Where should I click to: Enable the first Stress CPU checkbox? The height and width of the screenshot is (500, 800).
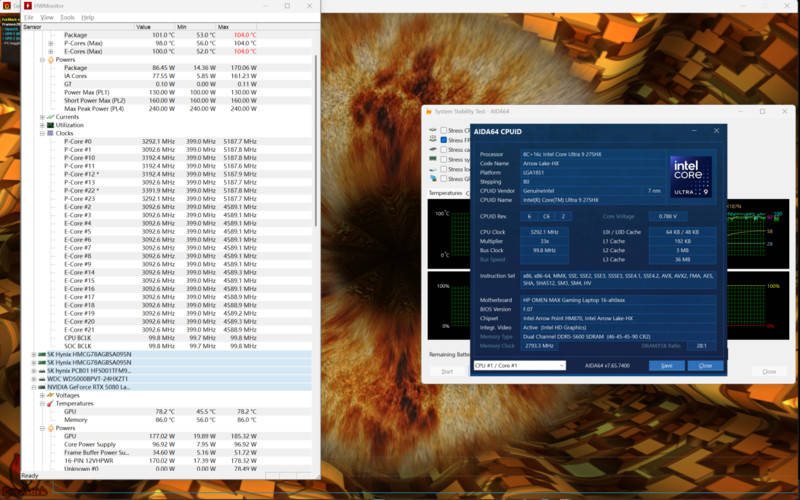point(444,130)
